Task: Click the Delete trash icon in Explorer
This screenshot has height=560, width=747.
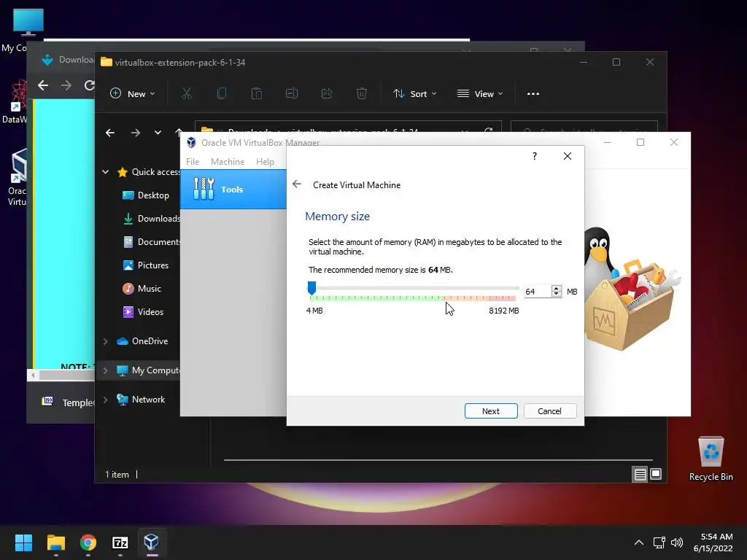Action: pos(362,94)
